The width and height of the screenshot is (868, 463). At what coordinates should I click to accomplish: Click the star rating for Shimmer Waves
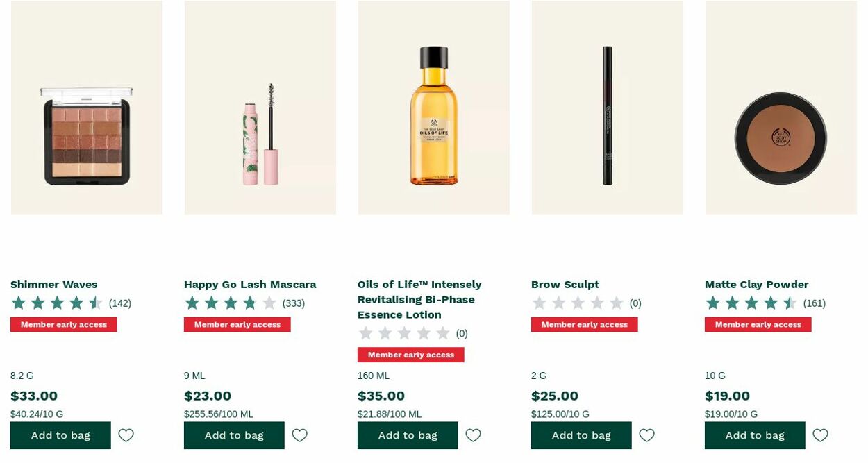57,303
